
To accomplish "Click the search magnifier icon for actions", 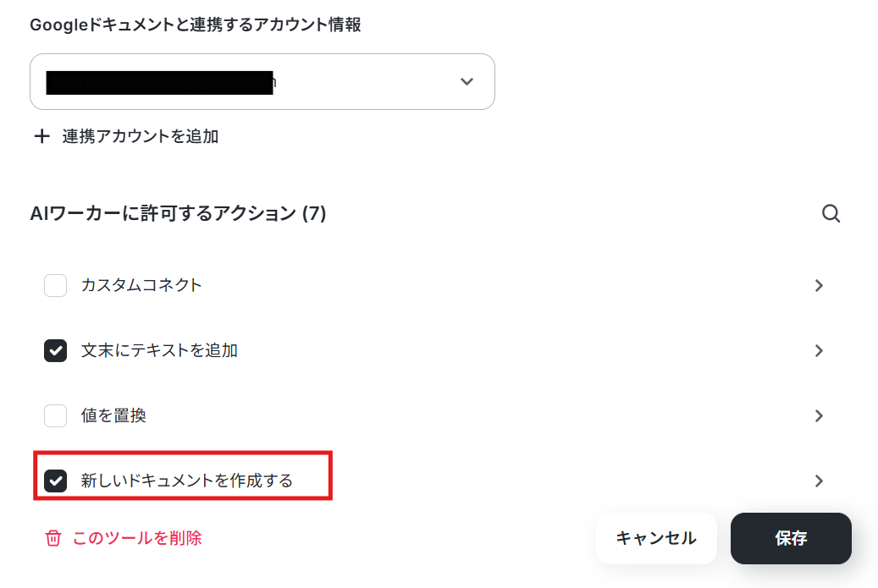I will (x=831, y=213).
